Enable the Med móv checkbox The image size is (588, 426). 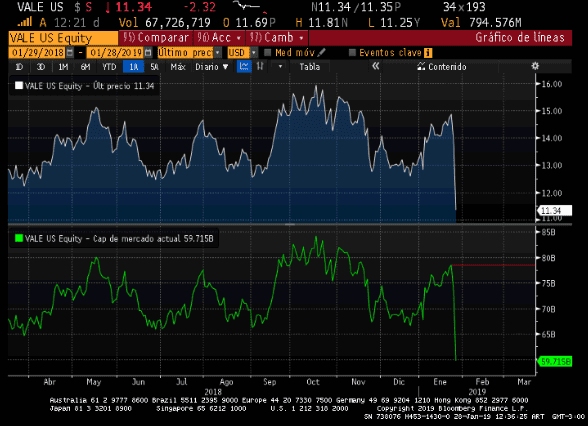pos(268,52)
